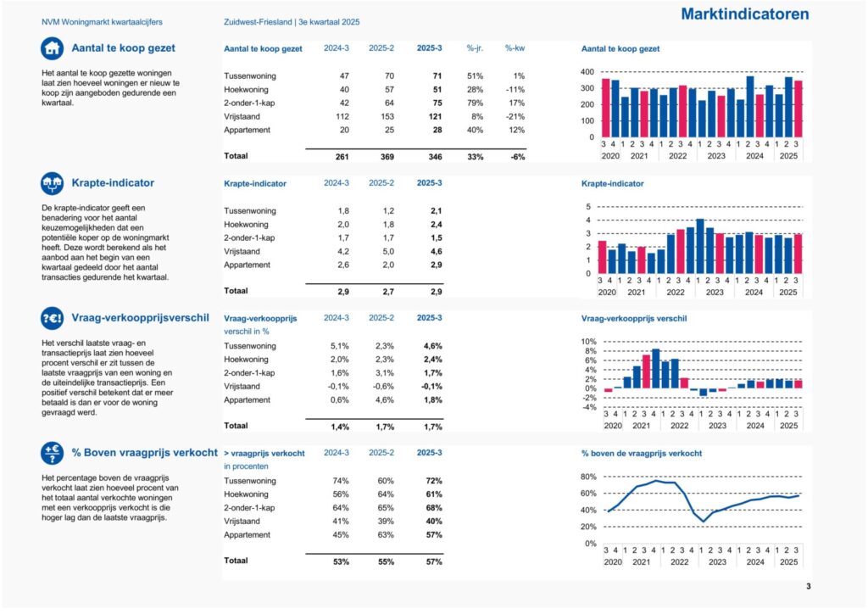Click the house icon beside Aantal te koop gezet
Image resolution: width=868 pixels, height=614 pixels.
pos(53,48)
